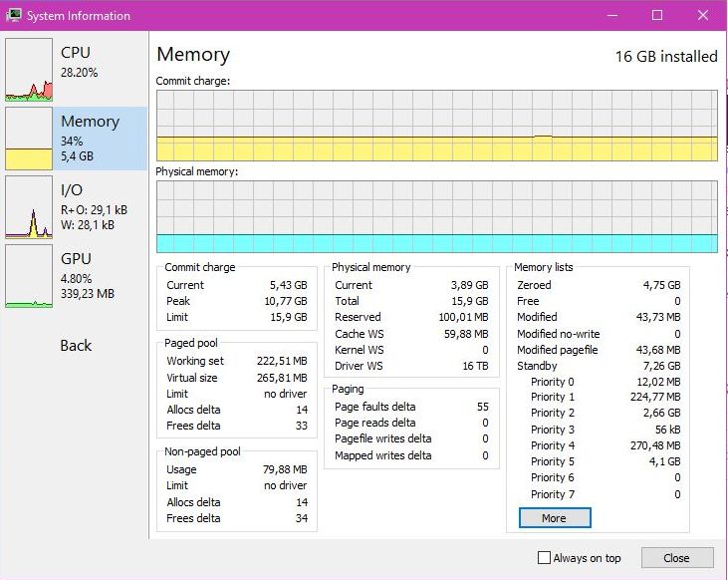Click the Commit charge Peak value

pyautogui.click(x=290, y=301)
